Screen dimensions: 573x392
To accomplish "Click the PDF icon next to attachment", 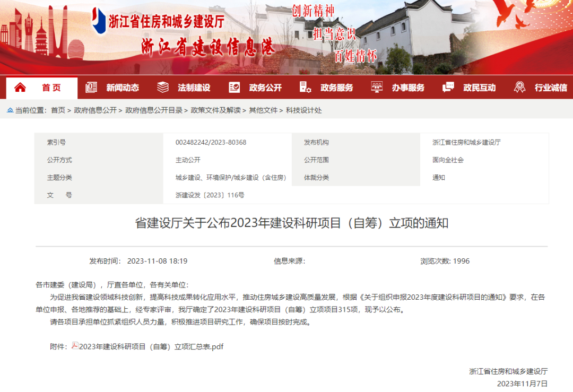I will point(75,346).
